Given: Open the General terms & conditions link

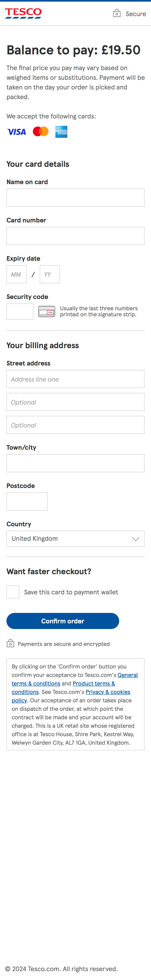Looking at the screenshot, I should pos(127,675).
